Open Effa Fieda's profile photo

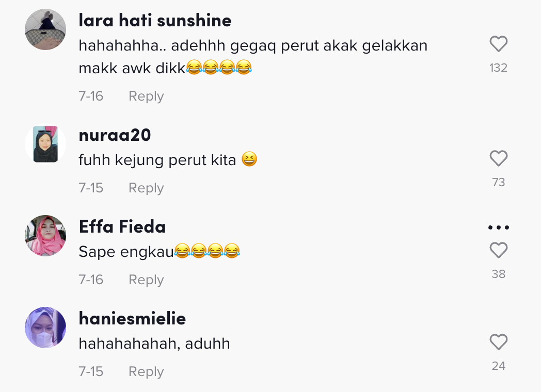[45, 236]
